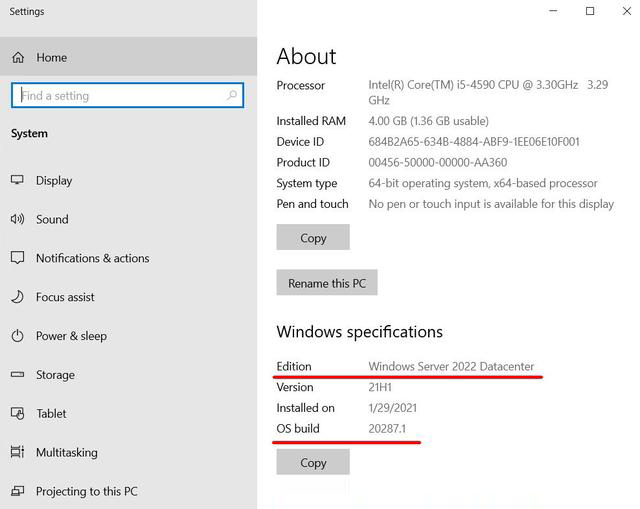Open Projecting to this PC settings
640x509 pixels.
(x=86, y=491)
